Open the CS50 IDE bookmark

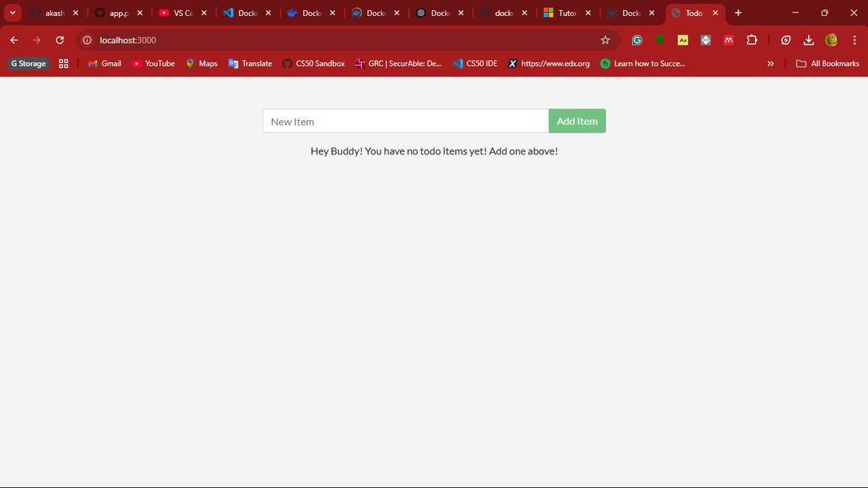coord(475,64)
